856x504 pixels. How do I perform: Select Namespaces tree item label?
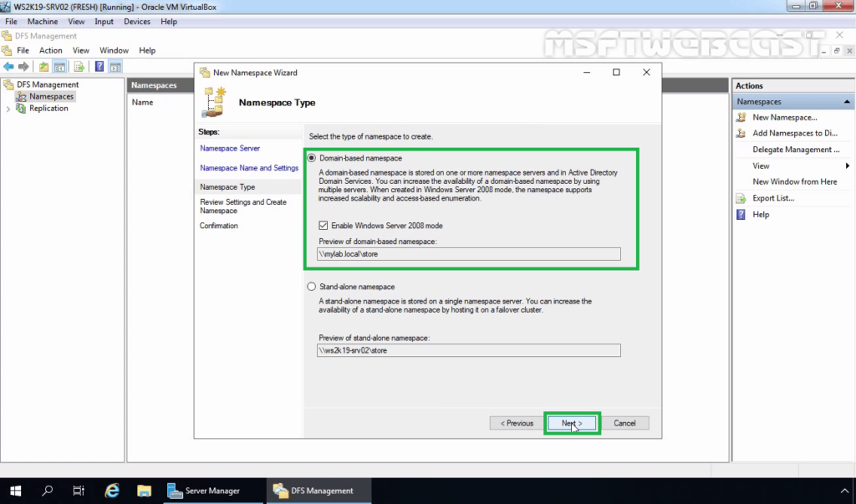51,97
